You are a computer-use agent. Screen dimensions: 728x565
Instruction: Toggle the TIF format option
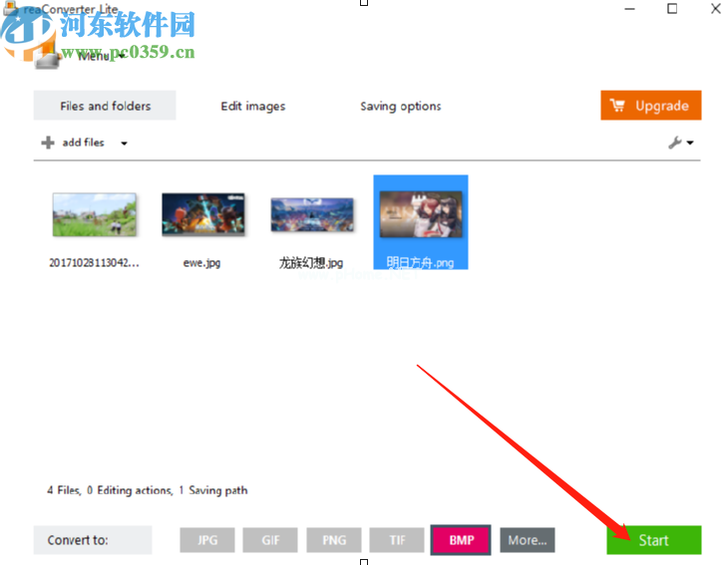tap(397, 540)
